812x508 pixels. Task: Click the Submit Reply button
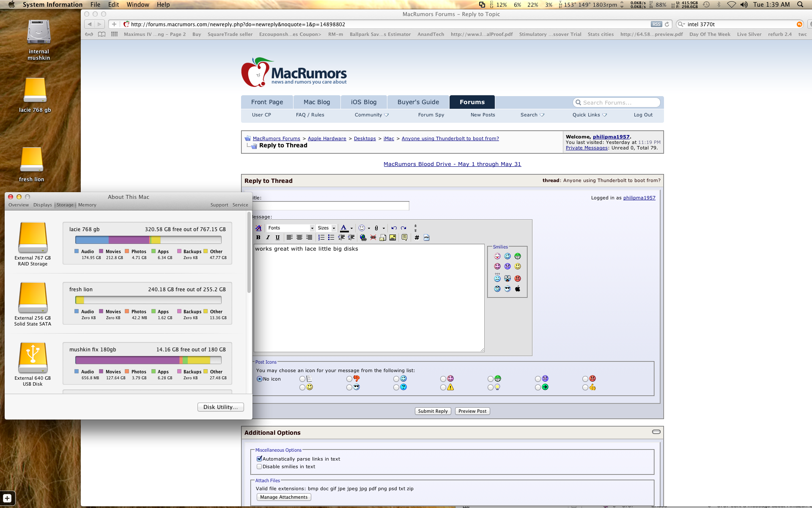(x=433, y=411)
